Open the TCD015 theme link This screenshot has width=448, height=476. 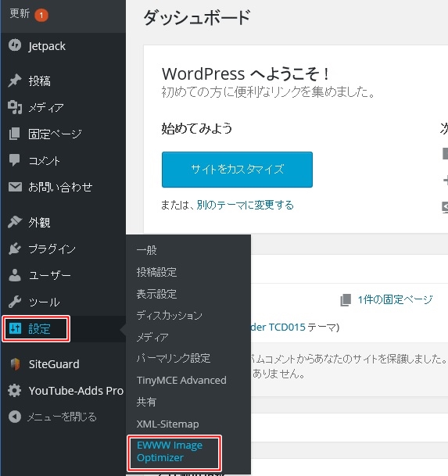coord(278,327)
